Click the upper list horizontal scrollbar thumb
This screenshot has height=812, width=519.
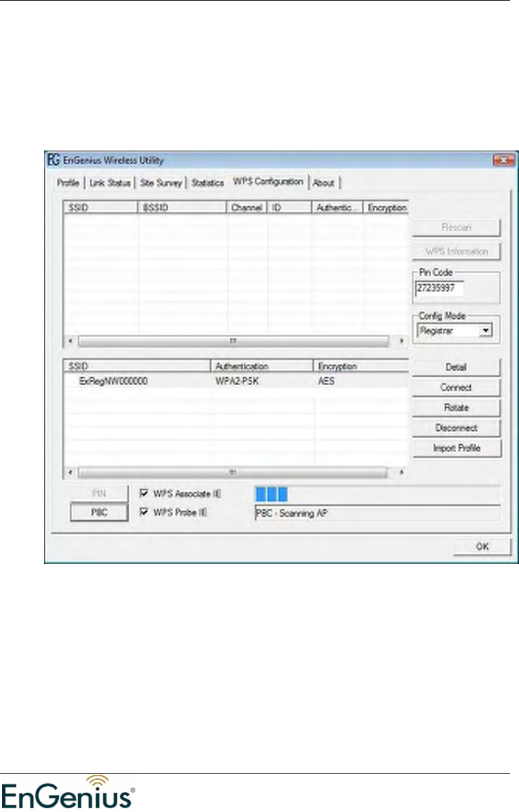point(233,341)
